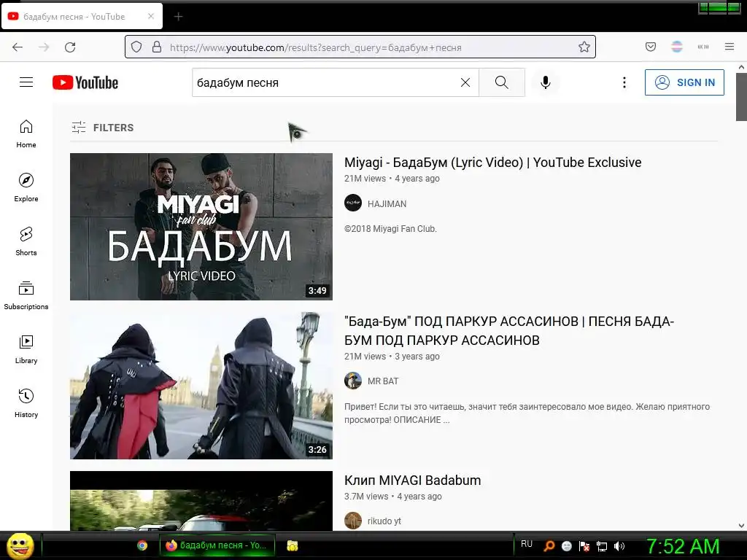
Task: Click the YouTube logo
Action: coord(85,82)
